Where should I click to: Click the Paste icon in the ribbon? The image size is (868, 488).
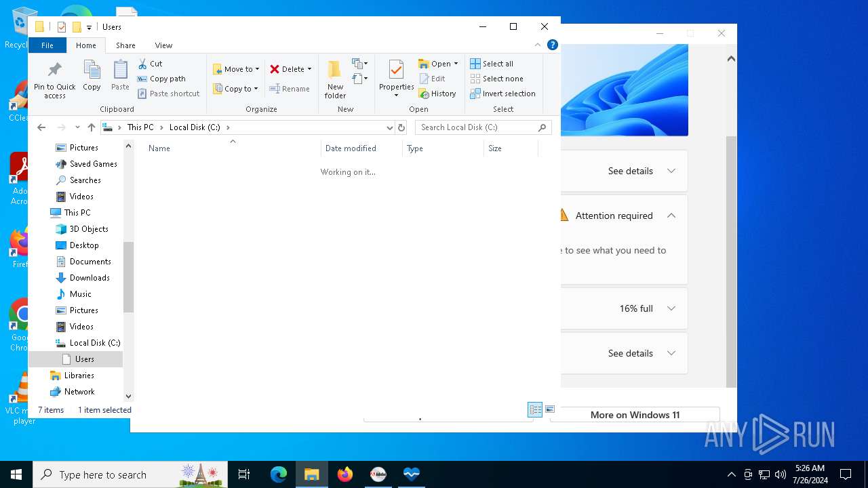click(120, 75)
